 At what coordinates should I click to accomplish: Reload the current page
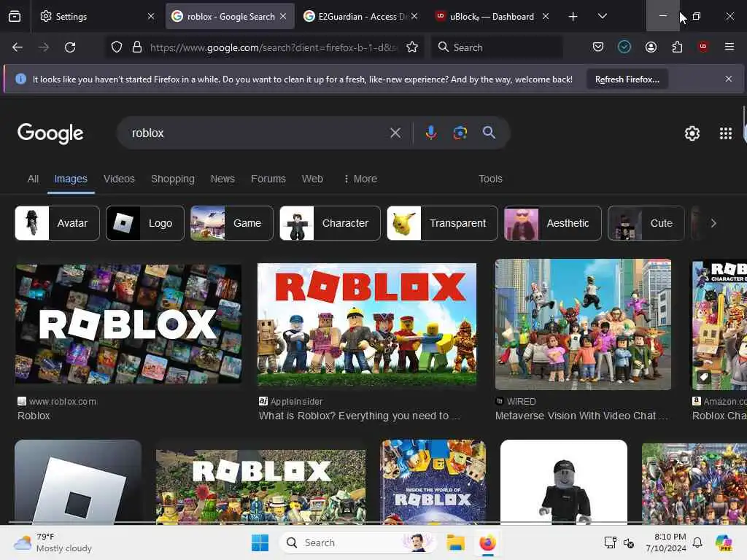[70, 47]
